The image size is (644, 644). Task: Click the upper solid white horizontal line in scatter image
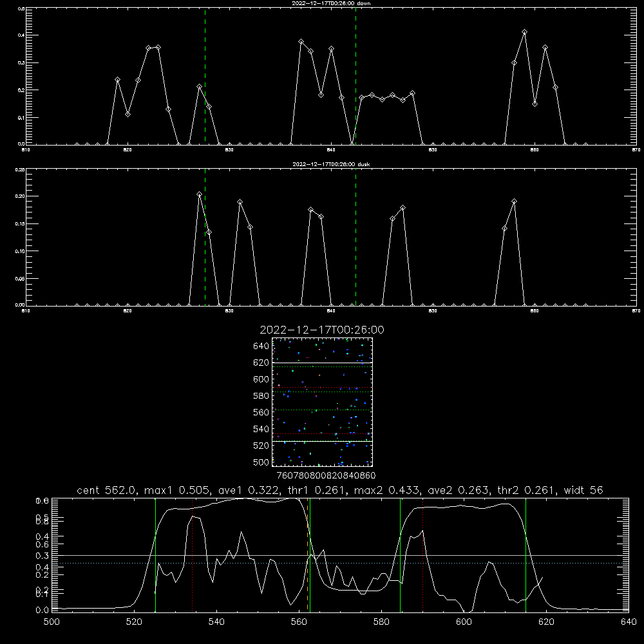click(x=323, y=363)
